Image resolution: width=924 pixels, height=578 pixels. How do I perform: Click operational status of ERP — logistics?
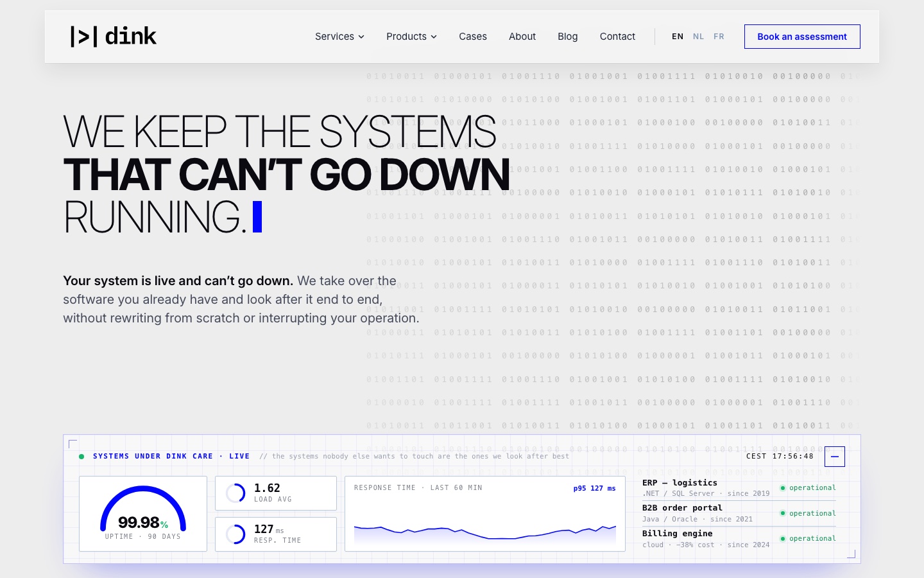click(x=808, y=488)
